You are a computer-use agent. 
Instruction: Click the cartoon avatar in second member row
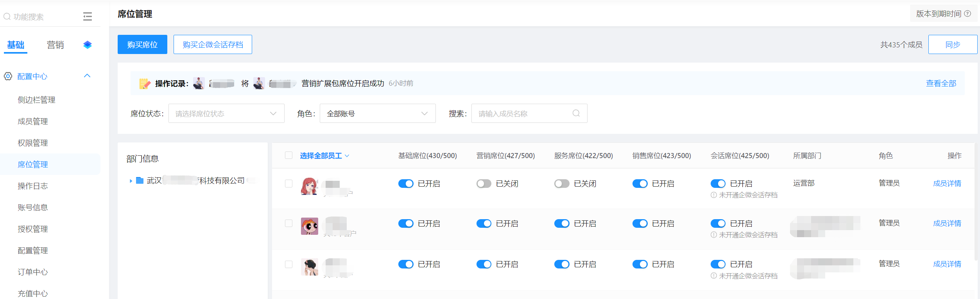coord(309,226)
